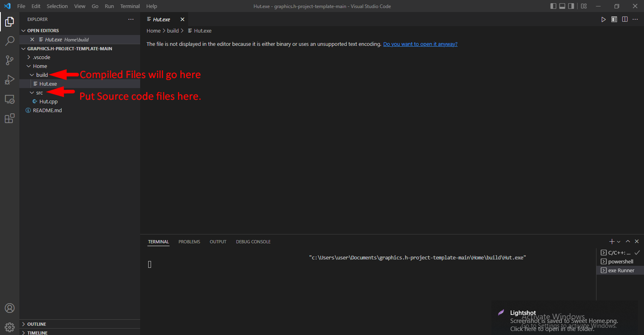Screen dimensions: 644x335
Task: Close Hut.exe in Open Editors list
Action: (x=32, y=39)
